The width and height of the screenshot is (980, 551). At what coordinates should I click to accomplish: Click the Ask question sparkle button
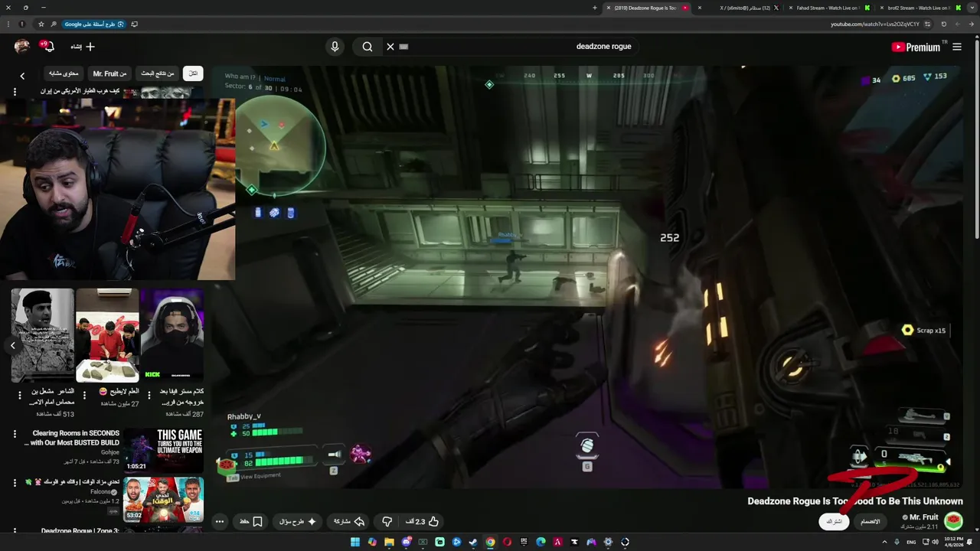298,521
